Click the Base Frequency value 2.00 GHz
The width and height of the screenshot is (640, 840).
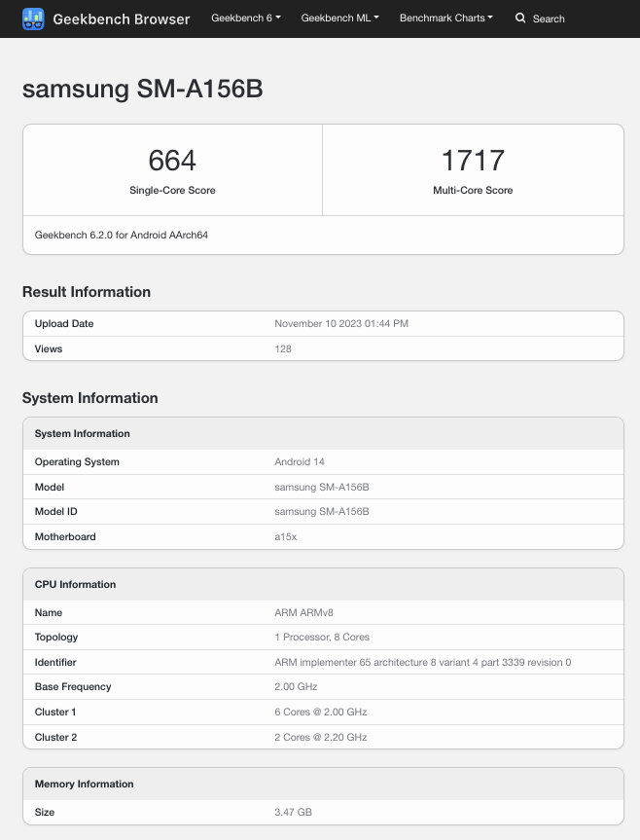(x=296, y=687)
